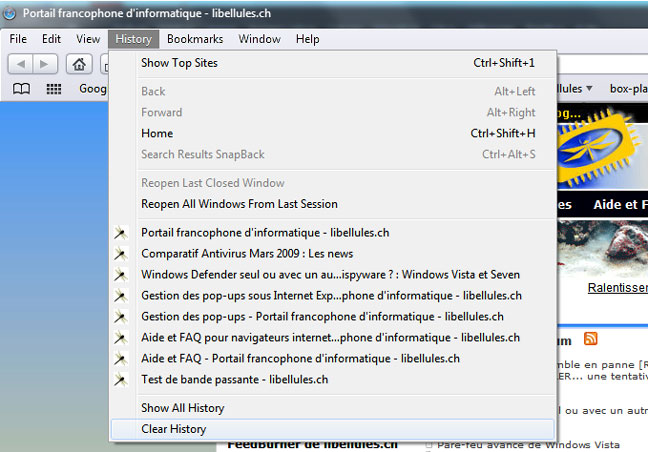Open Aide et FAQ pour navigateurs internet entry

tap(333, 338)
